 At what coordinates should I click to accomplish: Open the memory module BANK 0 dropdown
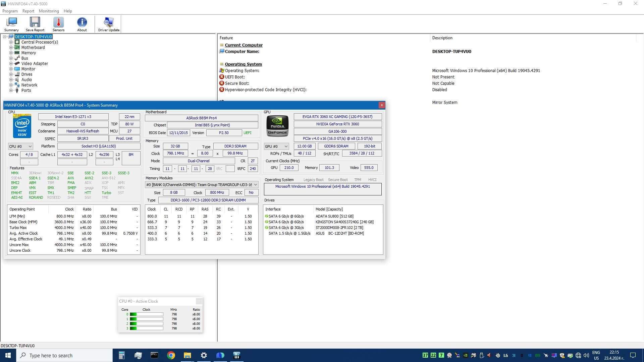click(202, 185)
